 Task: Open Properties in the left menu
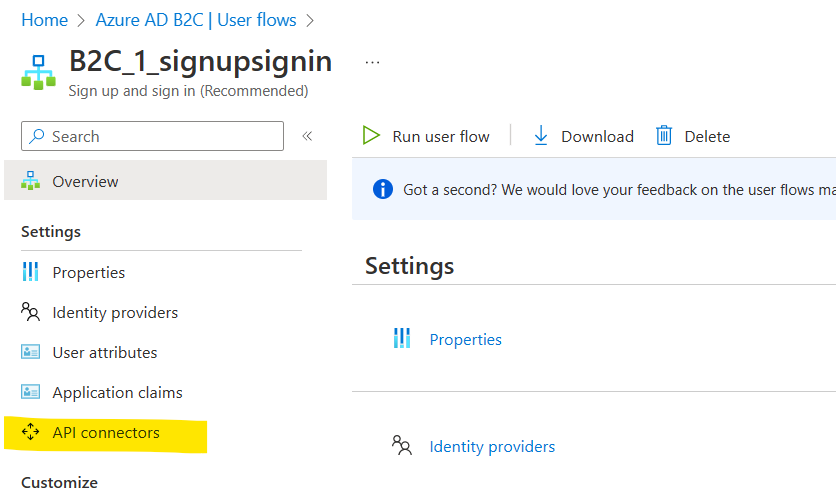tap(89, 273)
